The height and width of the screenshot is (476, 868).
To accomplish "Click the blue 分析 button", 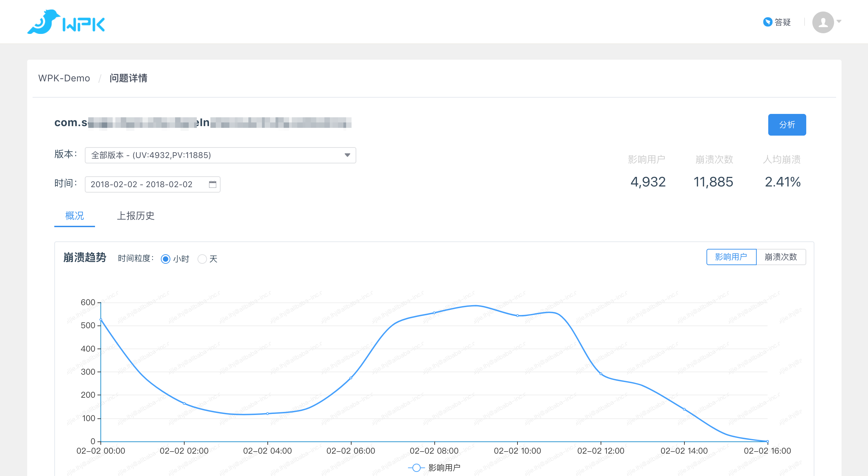I will (787, 125).
